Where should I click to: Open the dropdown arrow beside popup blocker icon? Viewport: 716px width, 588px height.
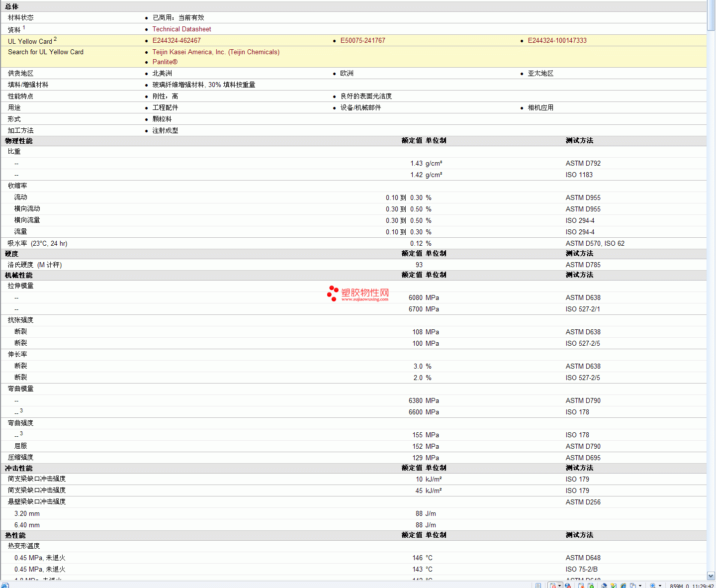tap(560, 586)
